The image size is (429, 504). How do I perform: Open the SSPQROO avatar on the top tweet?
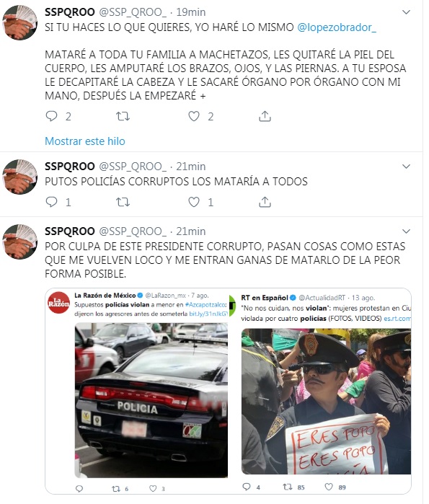click(x=20, y=22)
